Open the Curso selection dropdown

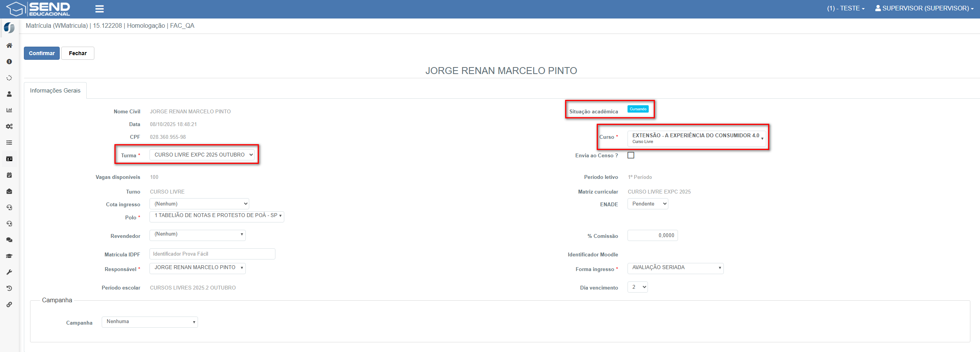pos(696,138)
